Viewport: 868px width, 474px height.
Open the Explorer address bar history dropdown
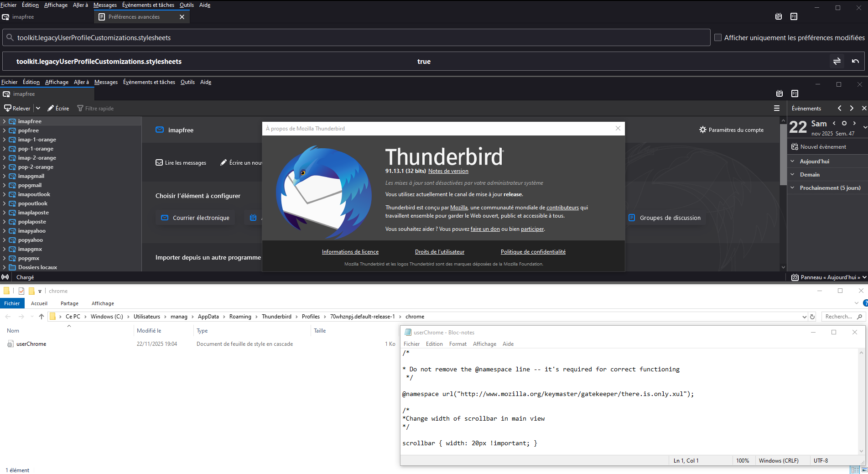click(x=804, y=317)
